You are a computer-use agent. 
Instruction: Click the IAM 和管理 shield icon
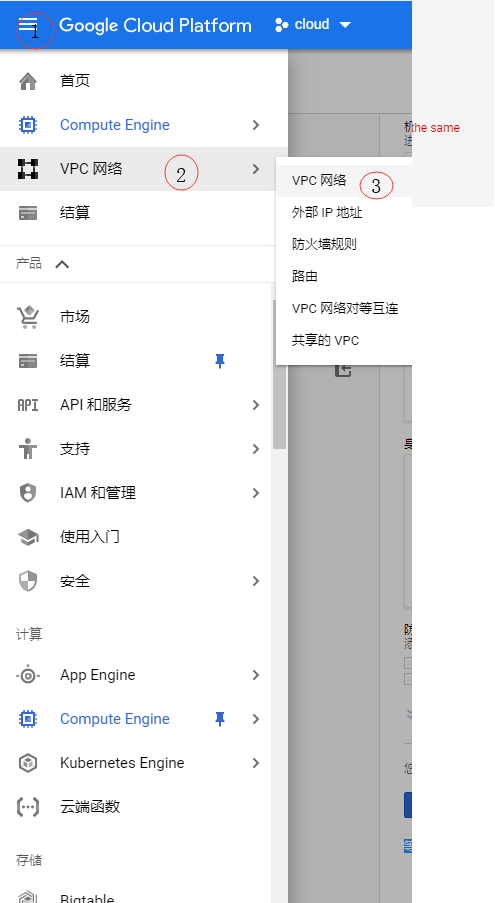pyautogui.click(x=28, y=493)
